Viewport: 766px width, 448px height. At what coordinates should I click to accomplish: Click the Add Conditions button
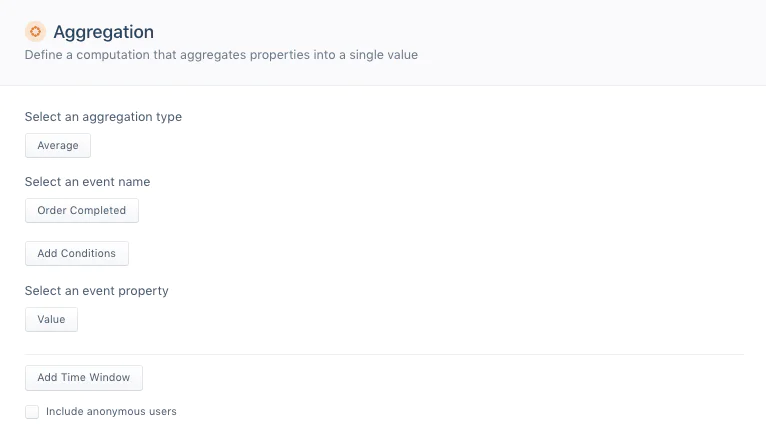pyautogui.click(x=77, y=254)
